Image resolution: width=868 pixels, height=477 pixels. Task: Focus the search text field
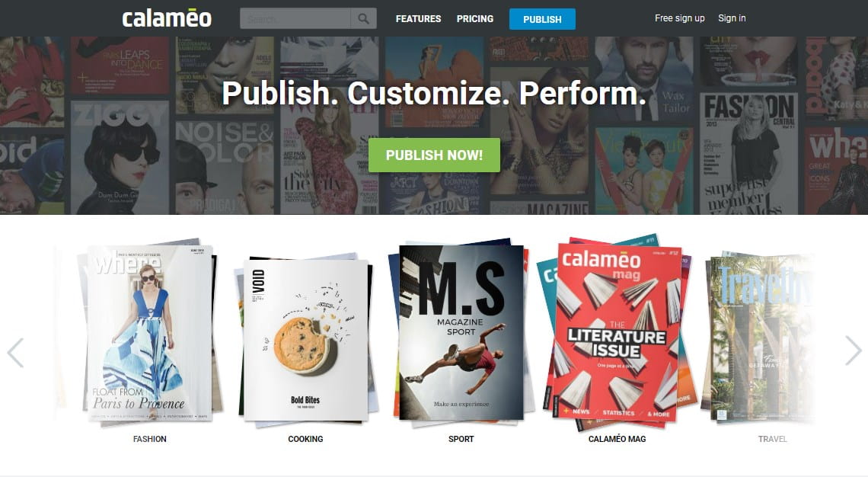(x=295, y=19)
